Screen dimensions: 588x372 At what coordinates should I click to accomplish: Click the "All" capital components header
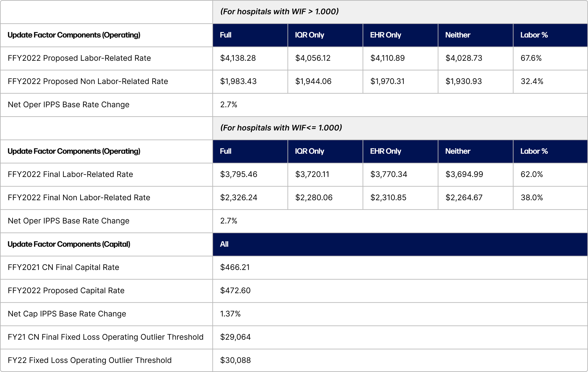coord(224,244)
